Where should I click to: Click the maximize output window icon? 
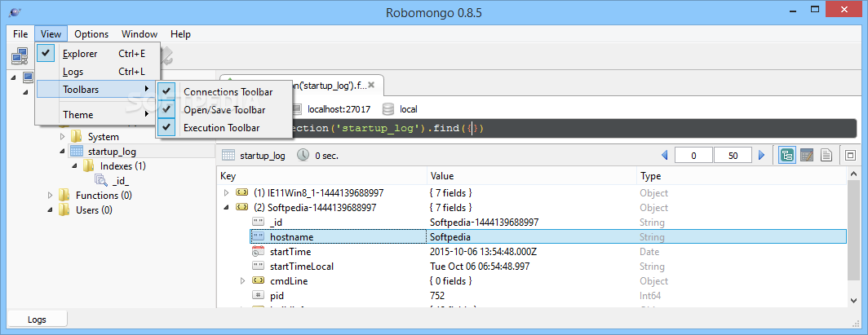849,156
